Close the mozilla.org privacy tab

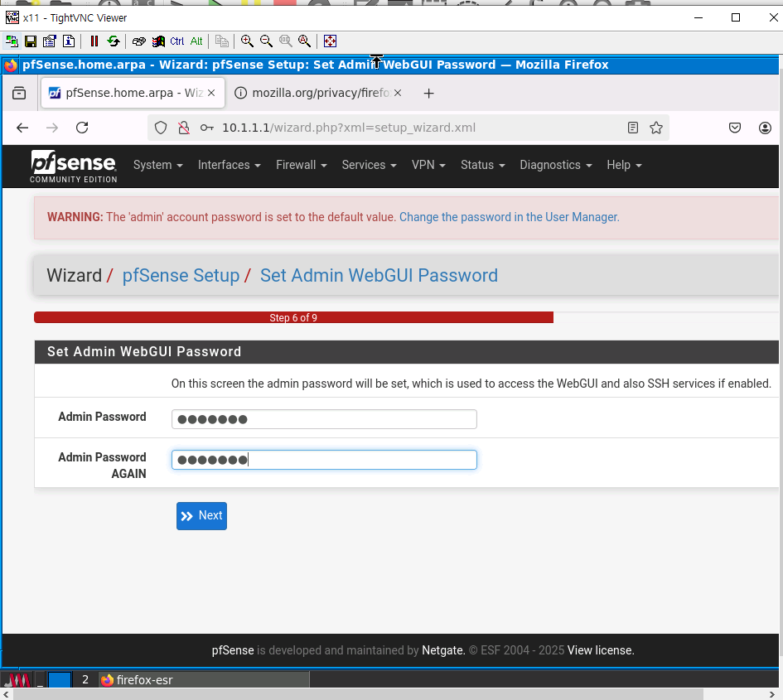coord(398,93)
